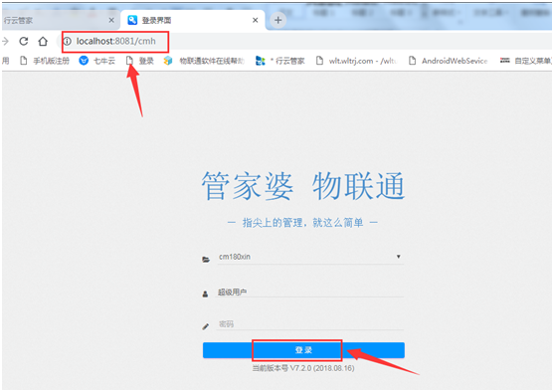
Task: Open the 物联通软件在线帮助 bookmark
Action: click(x=204, y=61)
